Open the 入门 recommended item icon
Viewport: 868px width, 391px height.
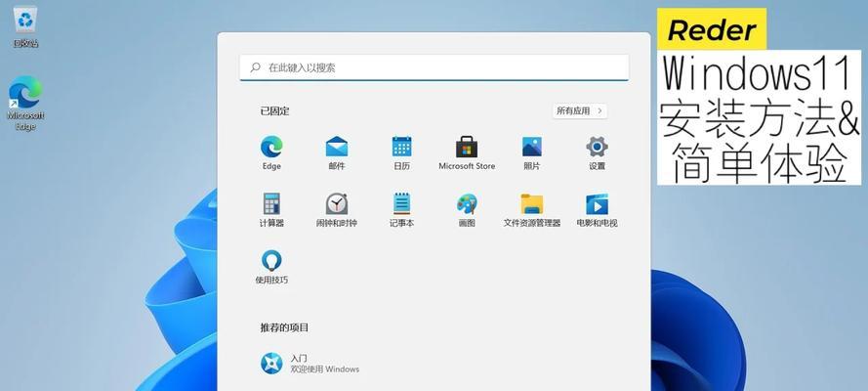point(271,364)
